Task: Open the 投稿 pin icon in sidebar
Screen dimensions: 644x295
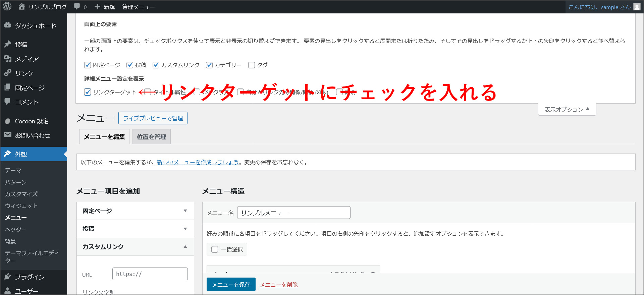Action: pos(7,44)
